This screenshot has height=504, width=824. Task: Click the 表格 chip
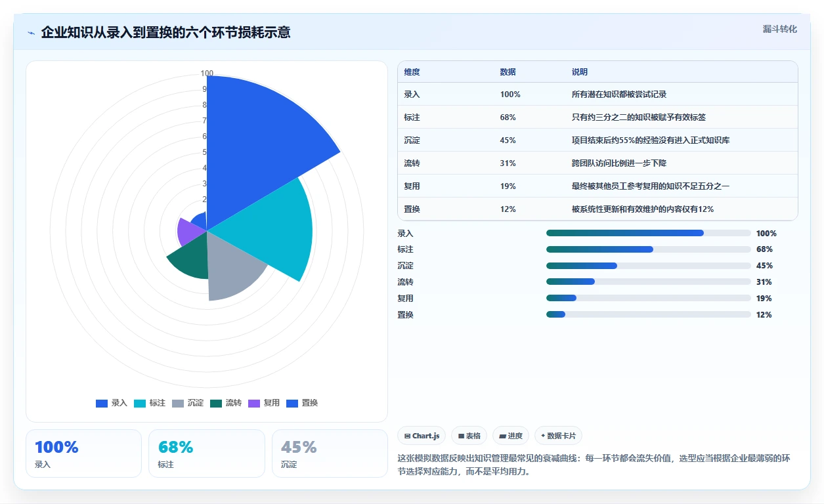pos(469,436)
